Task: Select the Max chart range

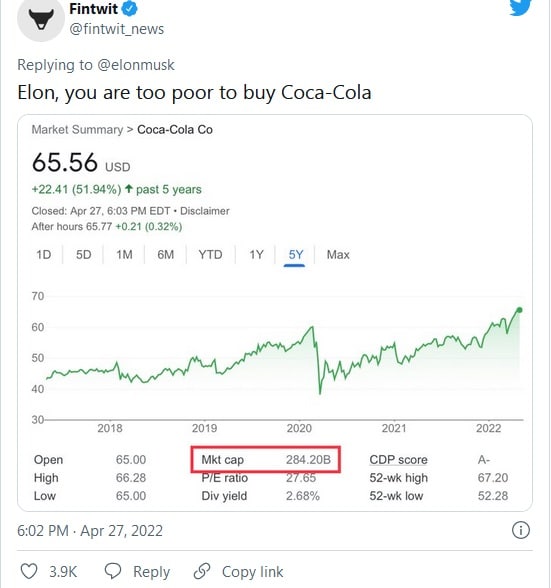Action: coord(338,255)
